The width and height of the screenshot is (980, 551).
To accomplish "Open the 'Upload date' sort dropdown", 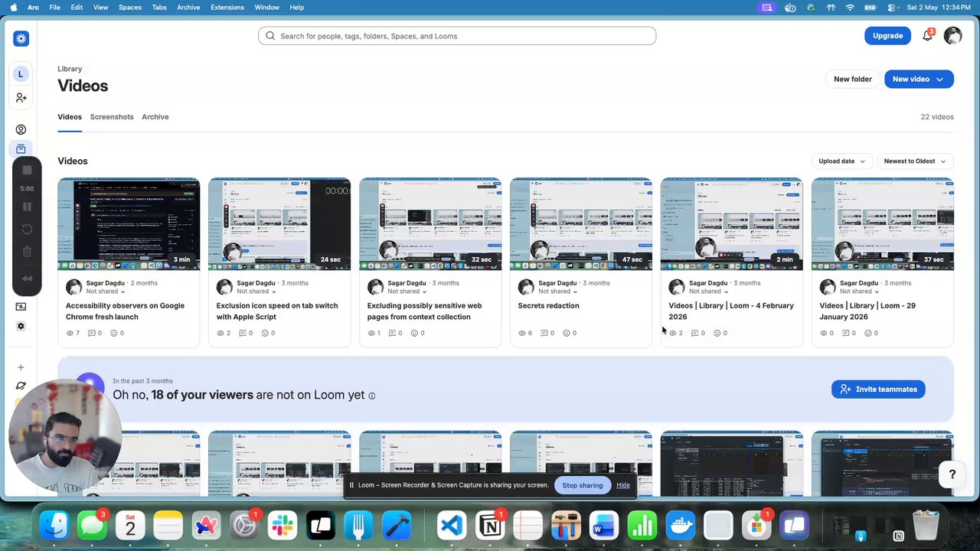I will 841,161.
